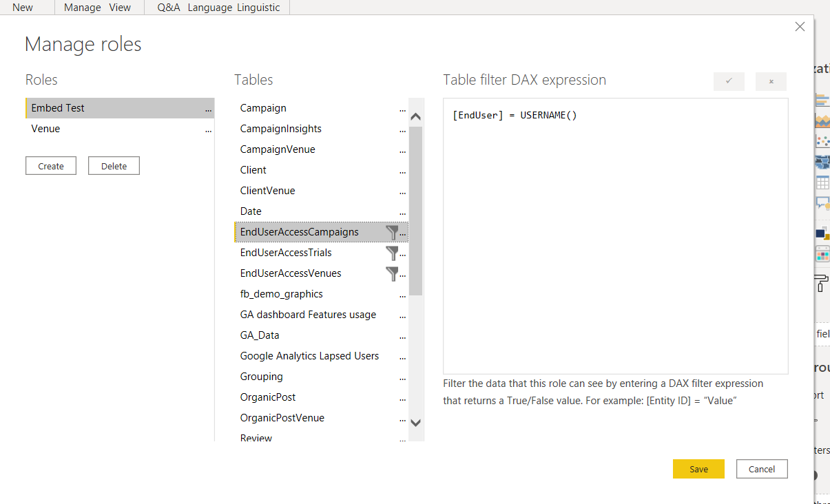Open ellipsis menu for ClientVenue table
830x504 pixels.
point(403,192)
